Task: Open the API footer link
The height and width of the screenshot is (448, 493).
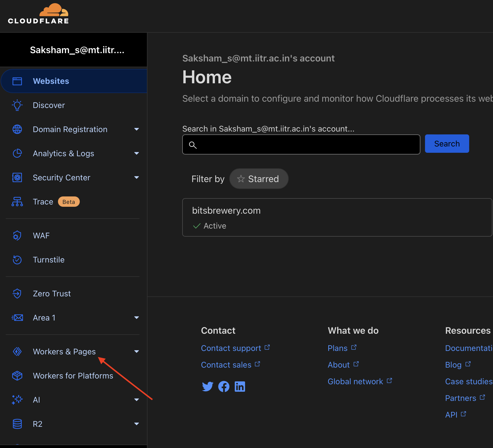Action: (x=456, y=415)
